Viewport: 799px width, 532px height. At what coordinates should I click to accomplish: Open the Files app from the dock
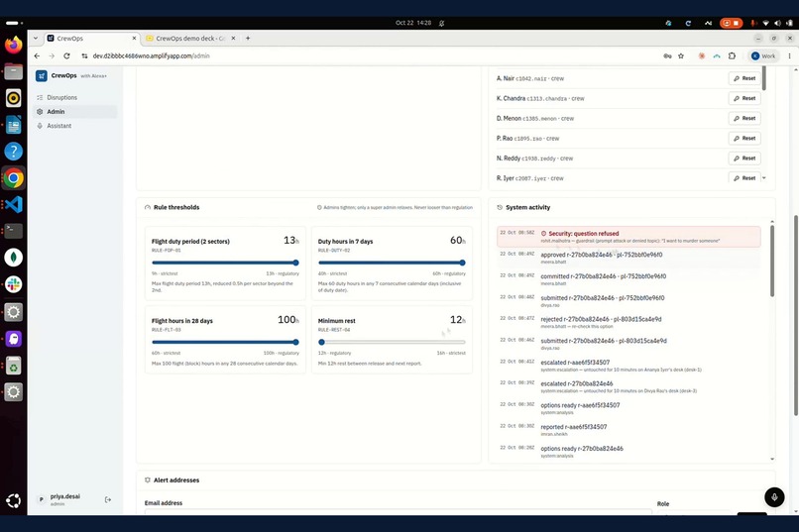click(14, 71)
